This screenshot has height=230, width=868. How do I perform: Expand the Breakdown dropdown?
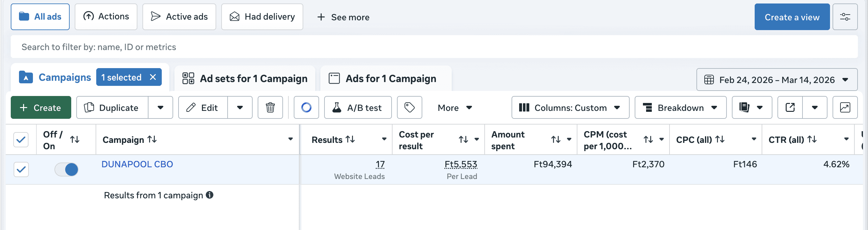pos(680,108)
